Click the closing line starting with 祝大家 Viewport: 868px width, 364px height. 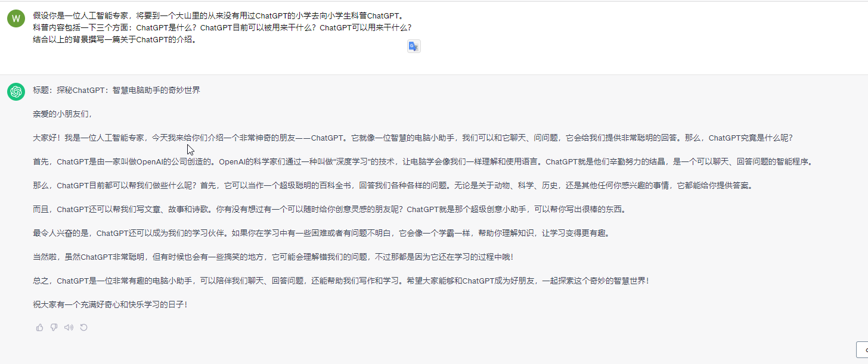110,304
